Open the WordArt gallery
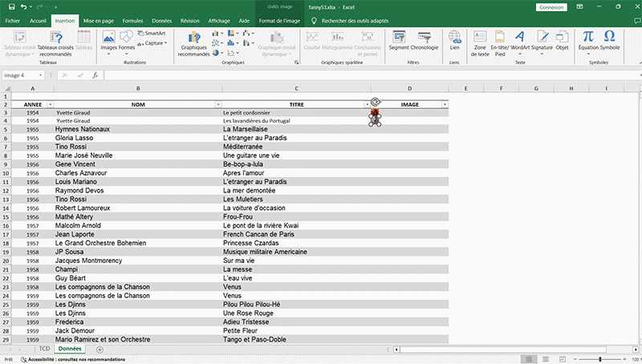 (520, 42)
